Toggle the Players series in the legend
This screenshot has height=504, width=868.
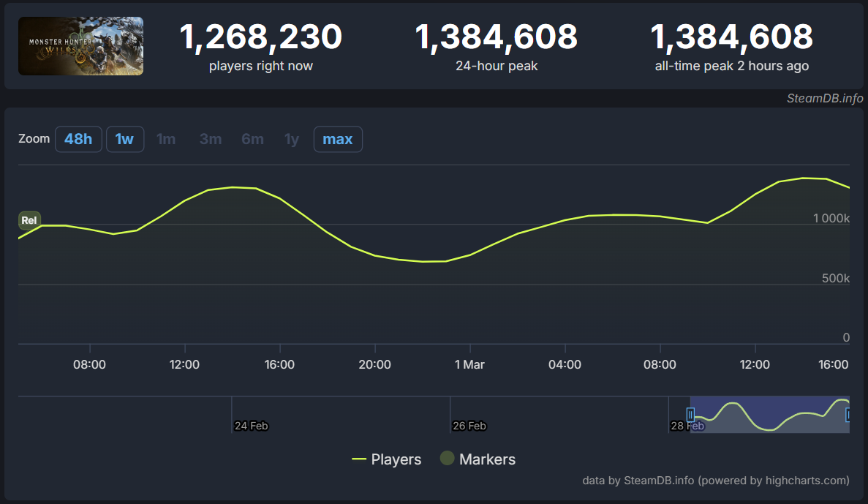point(388,459)
